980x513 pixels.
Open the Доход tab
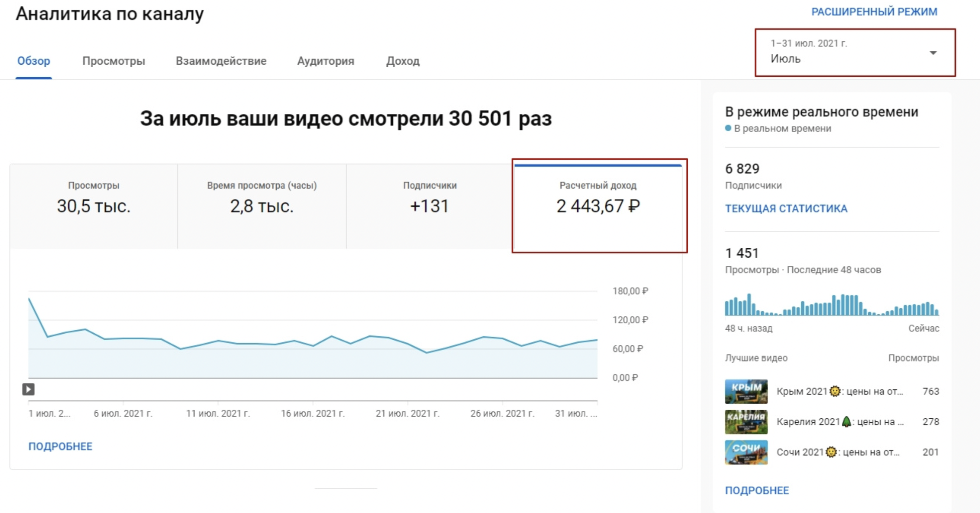pos(402,61)
